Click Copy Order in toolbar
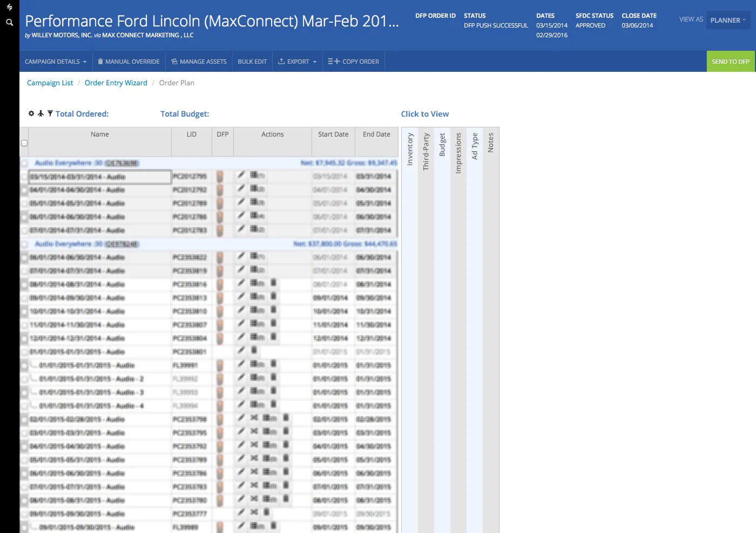The height and width of the screenshot is (533, 756). [x=354, y=62]
